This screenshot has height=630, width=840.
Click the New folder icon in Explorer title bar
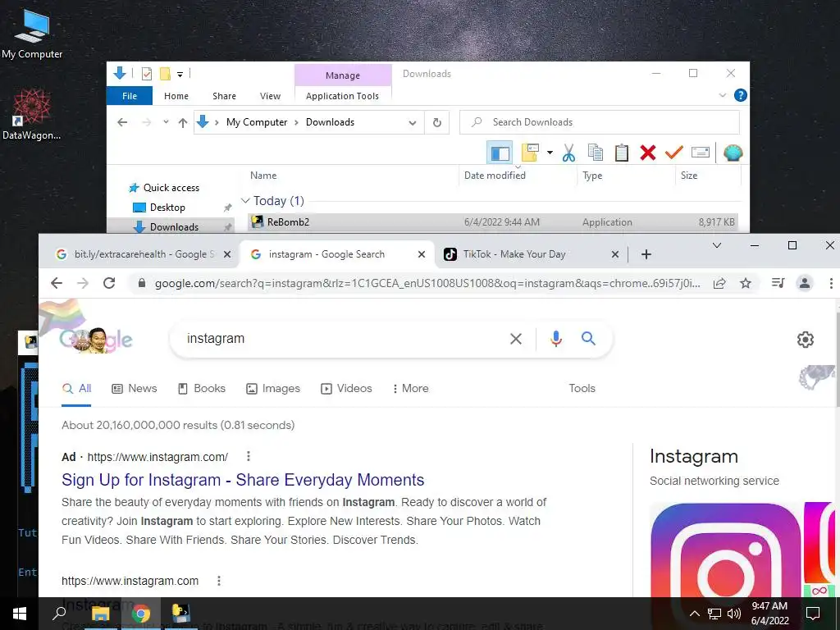pyautogui.click(x=165, y=74)
